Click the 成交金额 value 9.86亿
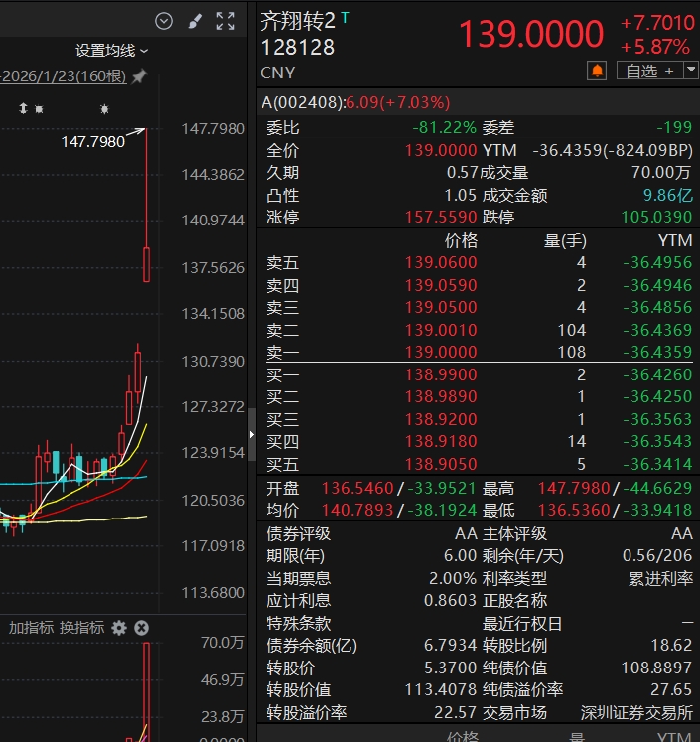The height and width of the screenshot is (742, 700). [x=668, y=195]
